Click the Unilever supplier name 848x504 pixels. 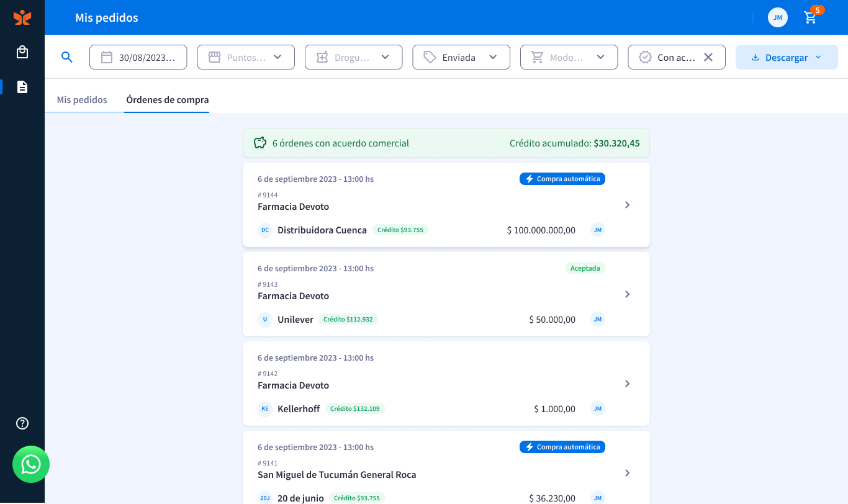click(295, 320)
